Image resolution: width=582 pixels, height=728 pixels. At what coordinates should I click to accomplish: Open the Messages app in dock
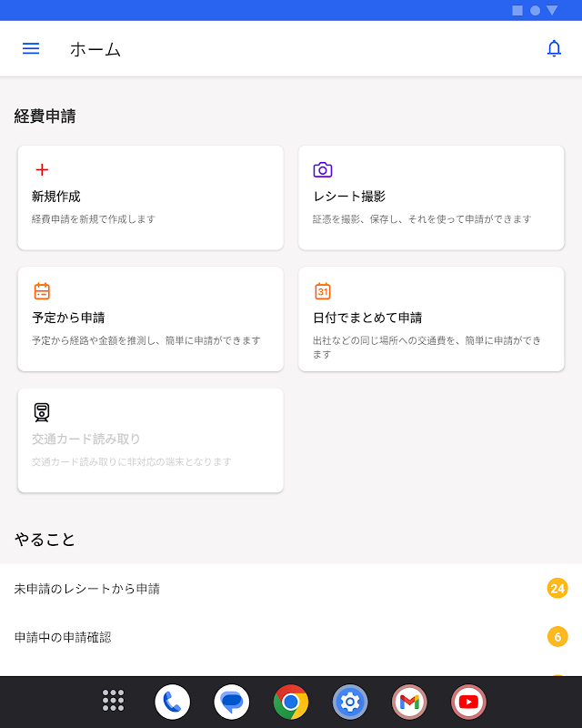coord(232,702)
